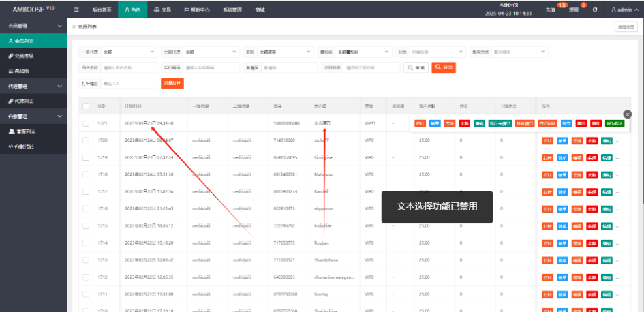Image resolution: width=644 pixels, height=312 pixels.
Task: Check the checkbox for UID 1718
Action: [x=85, y=174]
